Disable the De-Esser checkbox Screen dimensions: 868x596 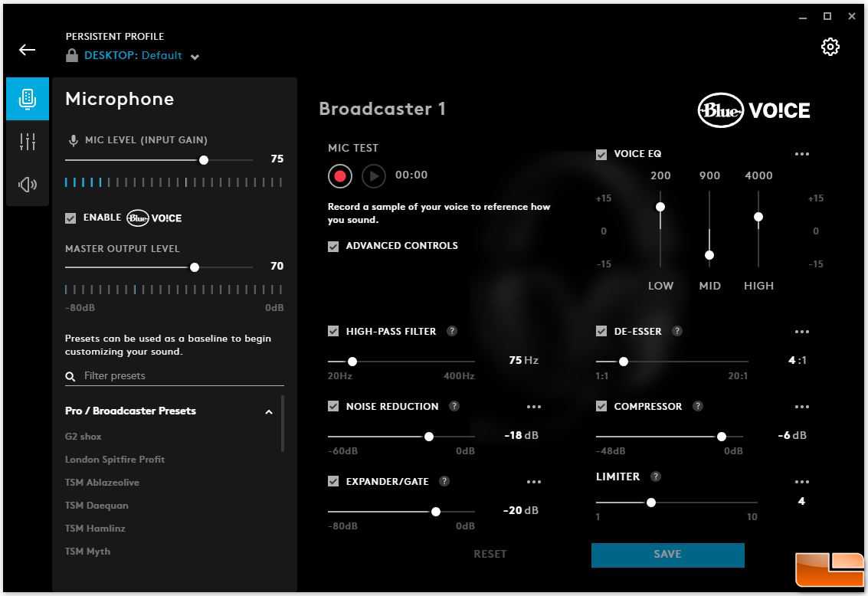tap(601, 331)
